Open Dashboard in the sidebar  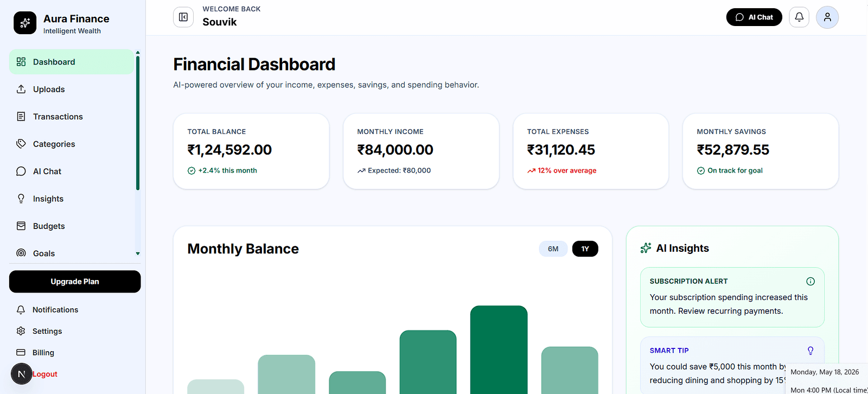[72, 62]
